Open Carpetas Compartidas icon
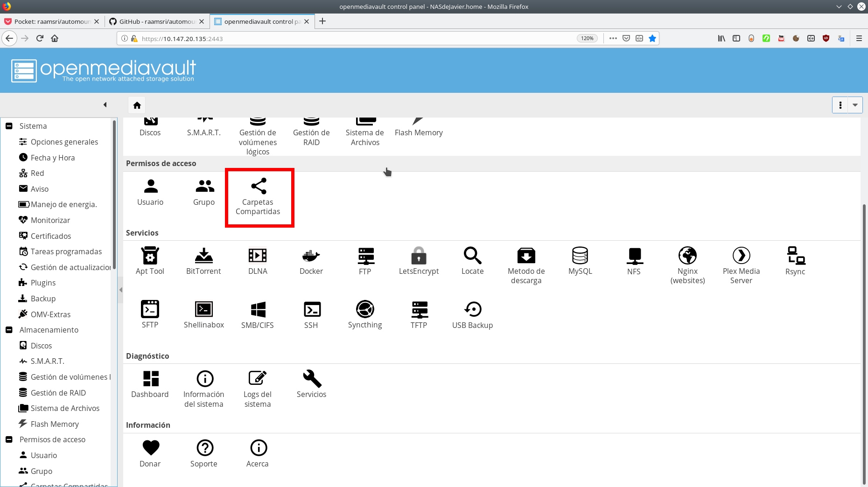The image size is (868, 487). click(258, 197)
